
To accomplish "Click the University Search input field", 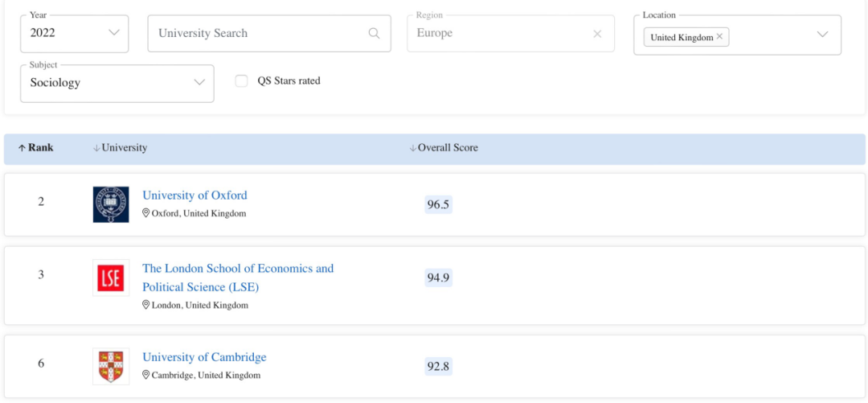I will (x=269, y=33).
